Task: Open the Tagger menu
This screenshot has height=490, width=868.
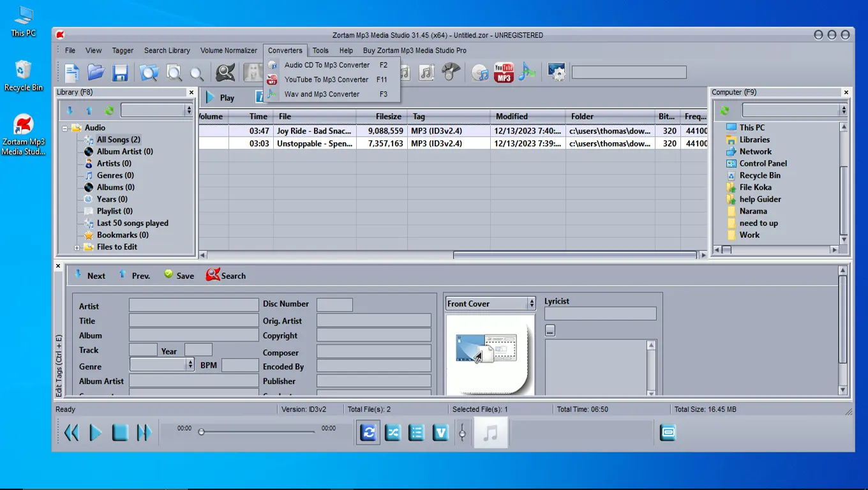Action: [x=123, y=50]
